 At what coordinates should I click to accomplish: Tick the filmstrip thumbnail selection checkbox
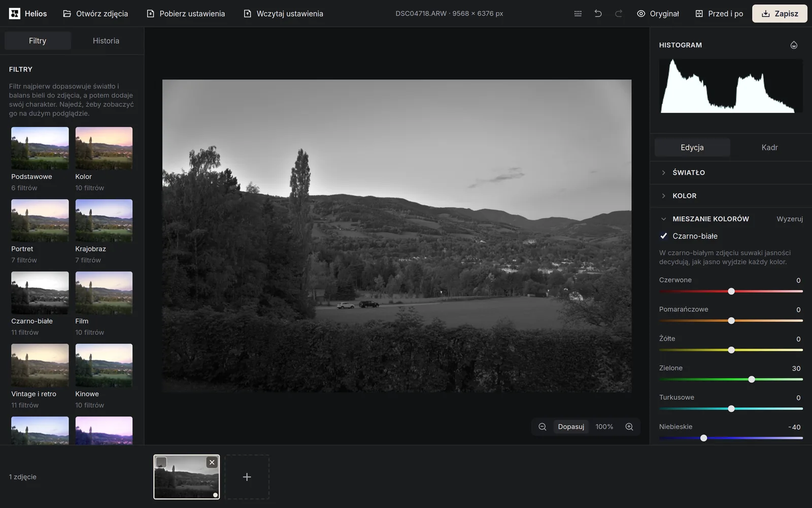coord(161,462)
